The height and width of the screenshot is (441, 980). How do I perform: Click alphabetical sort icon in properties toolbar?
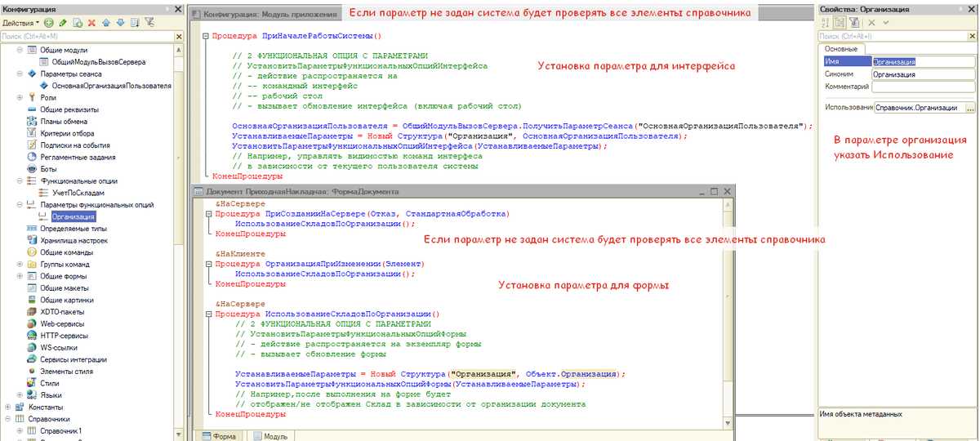[826, 23]
